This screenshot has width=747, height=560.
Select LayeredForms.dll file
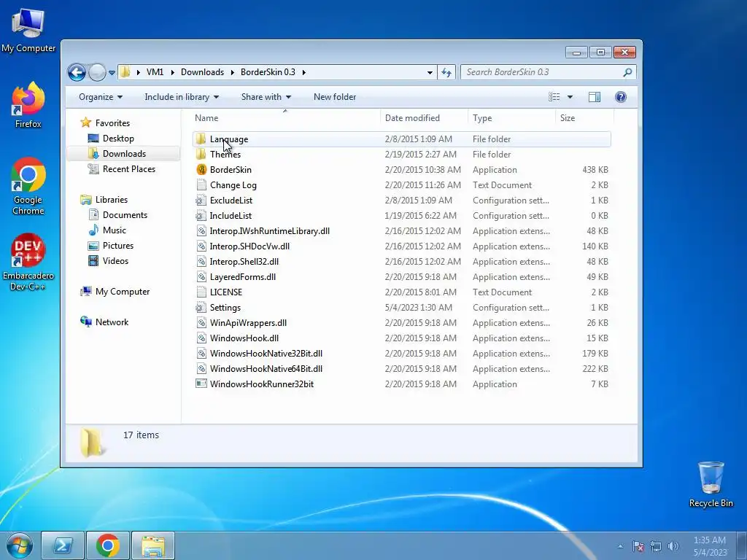[243, 276]
